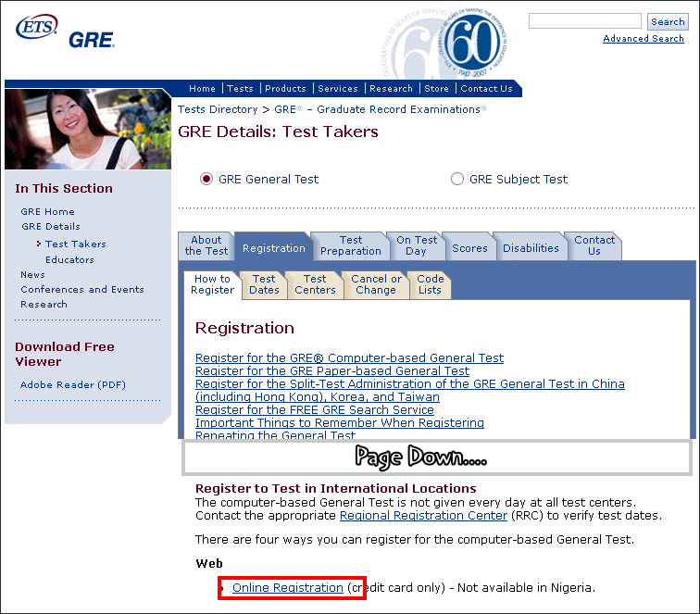The width and height of the screenshot is (700, 614).
Task: Open Test Takers in the sidebar
Action: click(x=75, y=244)
